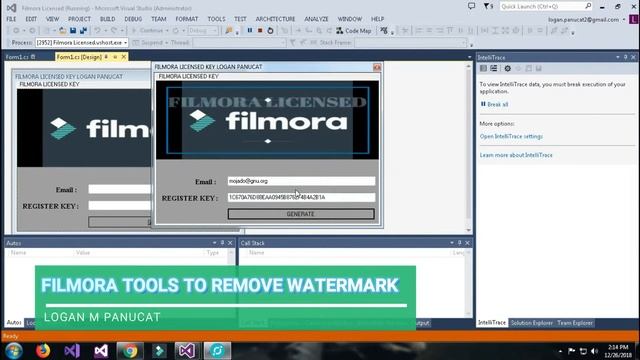Click IntelliTrace calls view icon

coord(493,69)
